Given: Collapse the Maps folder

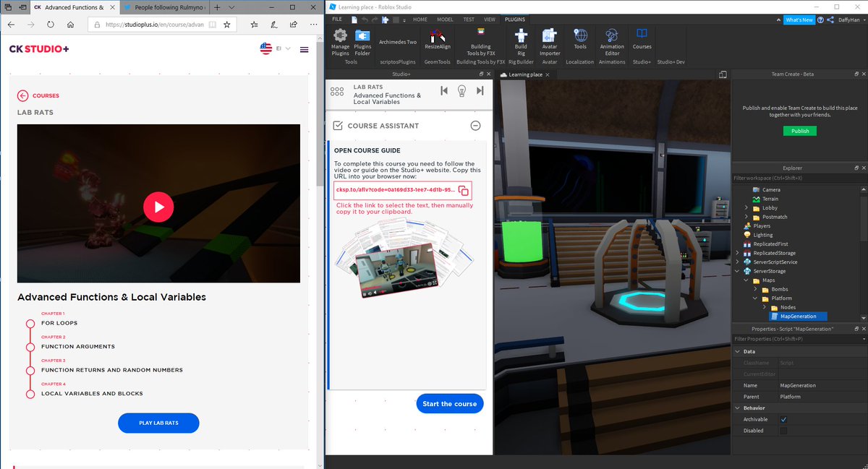Looking at the screenshot, I should 746,280.
